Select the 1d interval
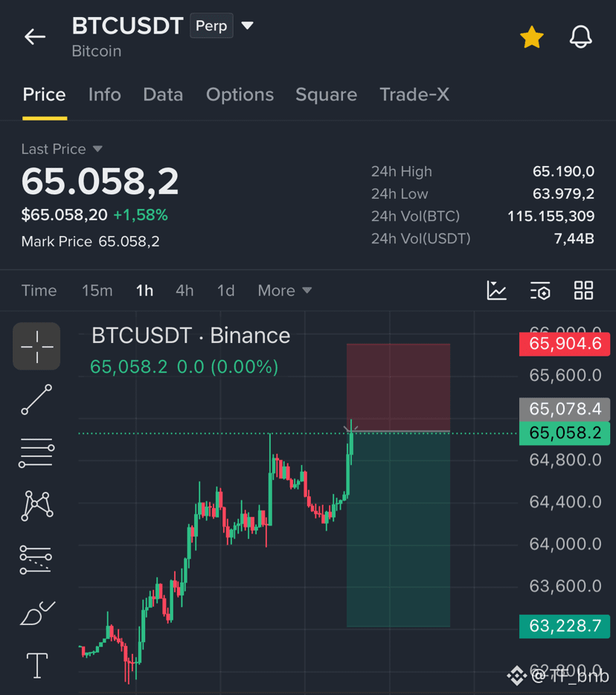Screen dimensions: 616x695 (x=225, y=291)
